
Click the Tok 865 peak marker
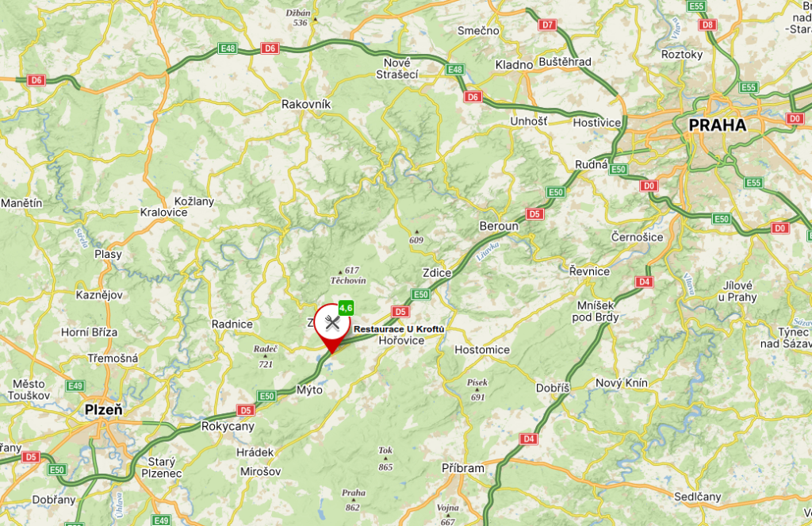tap(385, 459)
